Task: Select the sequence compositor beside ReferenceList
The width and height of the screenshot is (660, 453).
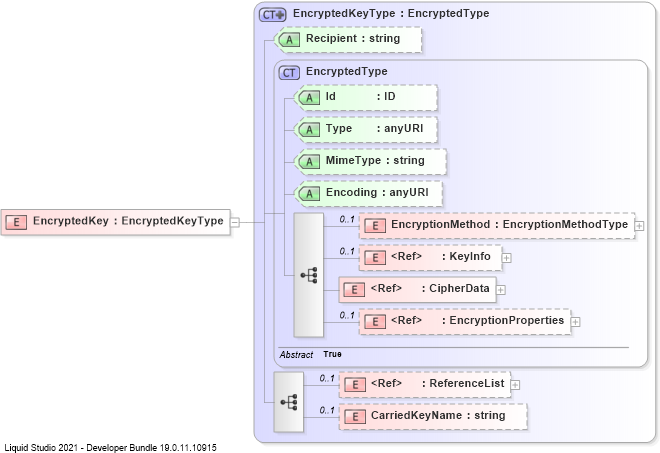Action: [x=289, y=402]
